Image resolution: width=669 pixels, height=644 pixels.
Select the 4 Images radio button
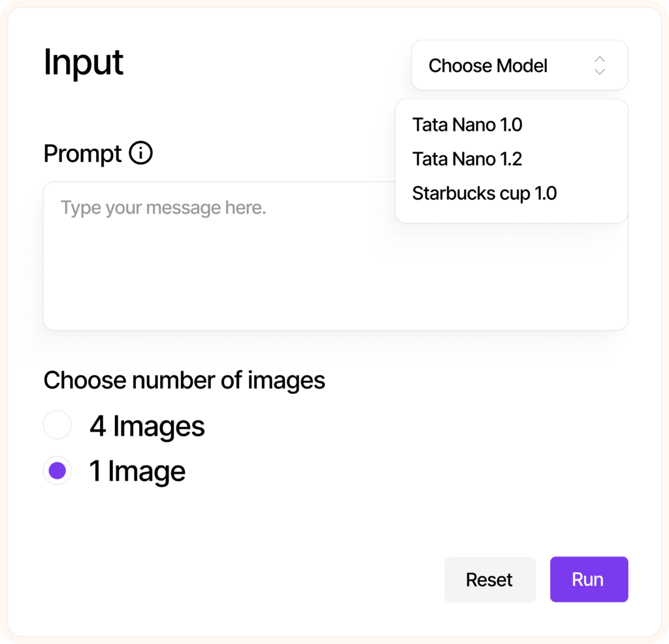57,425
